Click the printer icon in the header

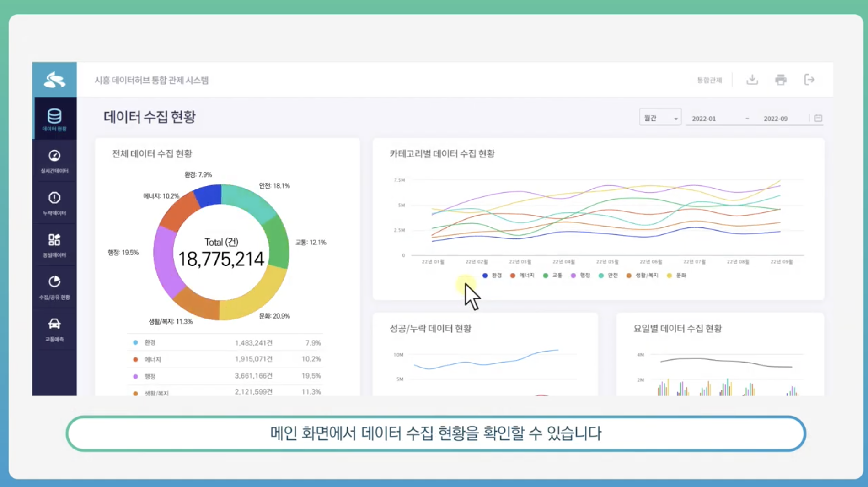[x=781, y=80]
